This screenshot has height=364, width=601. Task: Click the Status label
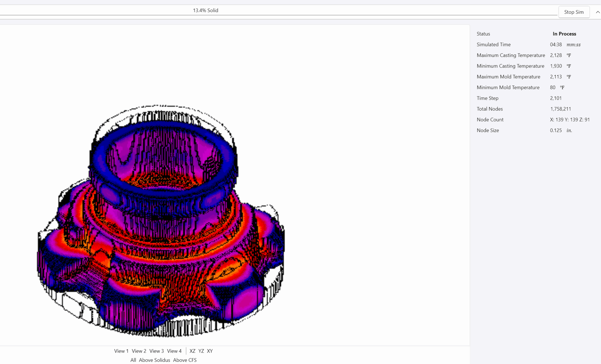click(483, 34)
